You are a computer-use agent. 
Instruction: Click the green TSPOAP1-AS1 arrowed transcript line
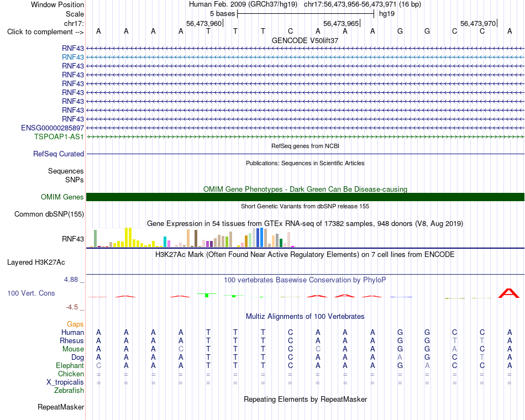[x=305, y=136]
